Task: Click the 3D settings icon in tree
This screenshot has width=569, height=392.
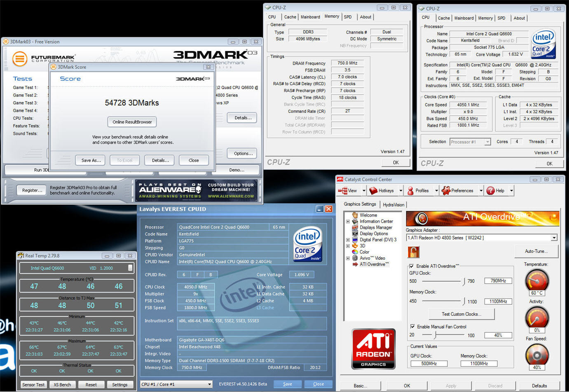Action: pyautogui.click(x=355, y=246)
